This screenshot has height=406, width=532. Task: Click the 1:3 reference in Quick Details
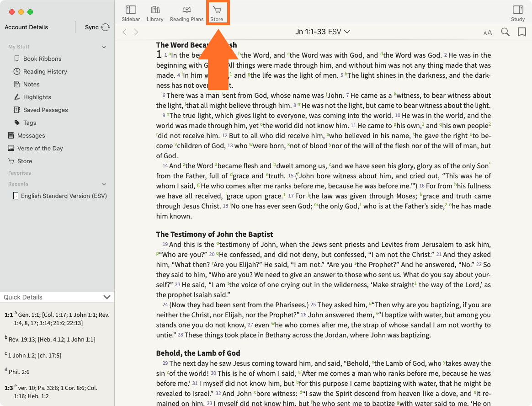pyautogui.click(x=9, y=388)
